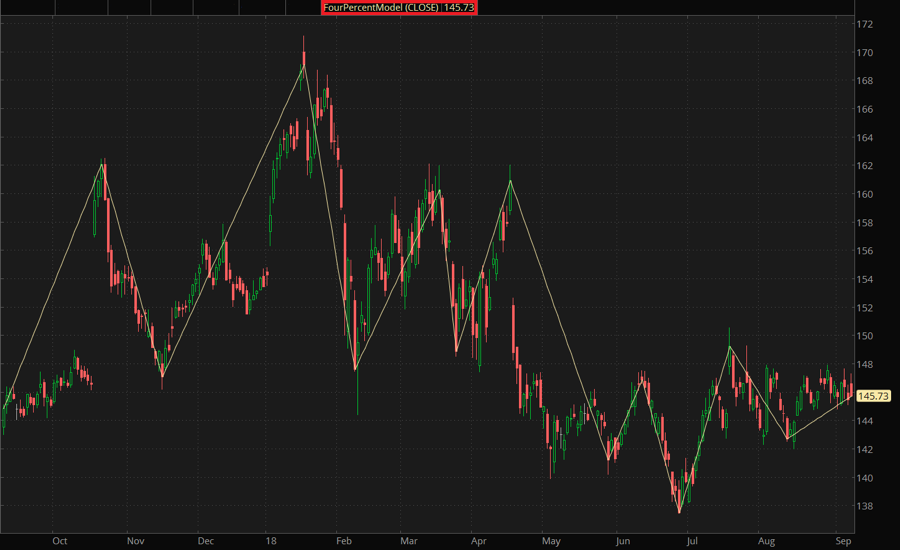The height and width of the screenshot is (550, 900).
Task: Click the 160 price axis label
Action: [x=864, y=194]
